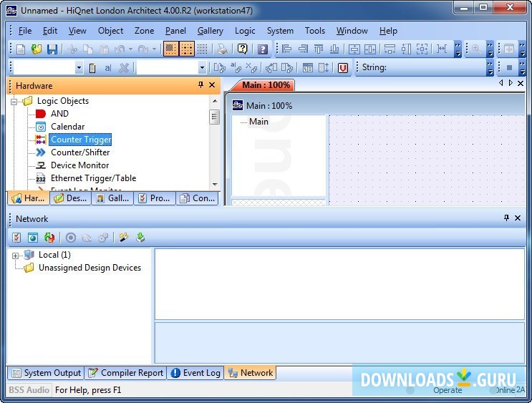Click the Align top edges icon
This screenshot has height=403, width=532.
319,49
